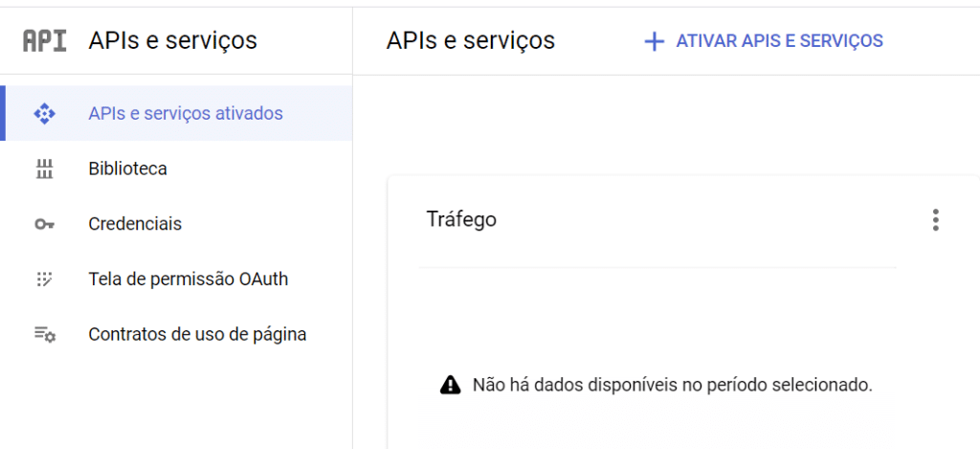980x449 pixels.
Task: Click the plus icon beside Ativar APIs
Action: coord(654,41)
